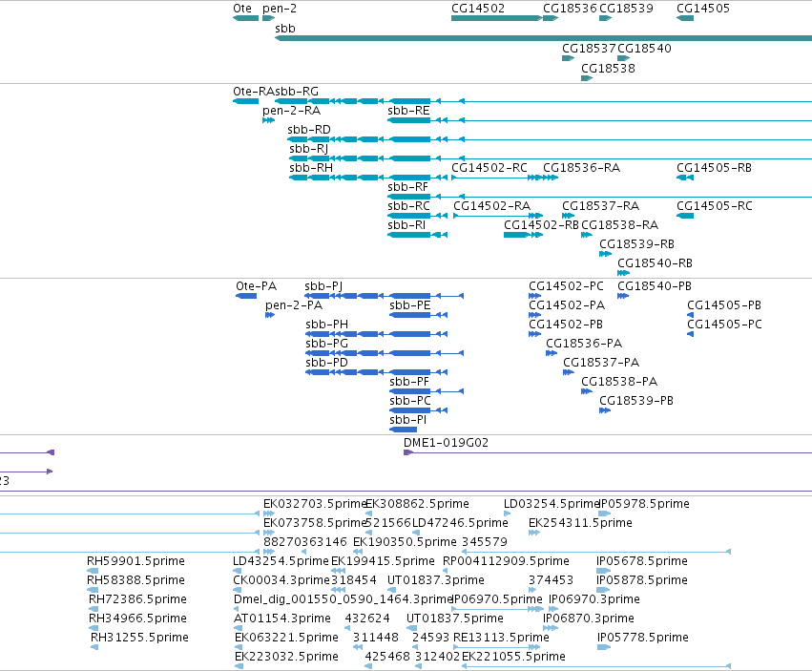The width and height of the screenshot is (812, 671).
Task: Click the sbb-RF transcript feature
Action: (x=599, y=197)
